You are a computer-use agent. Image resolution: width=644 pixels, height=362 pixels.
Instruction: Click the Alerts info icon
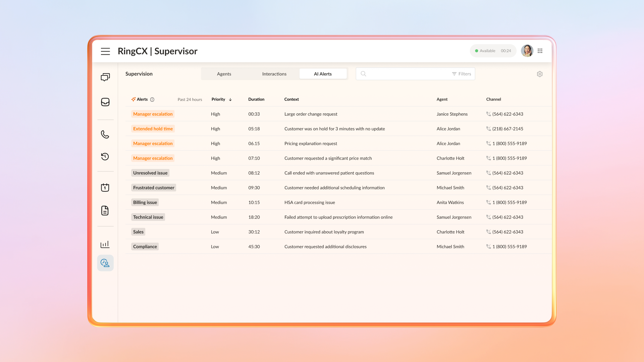pos(152,100)
